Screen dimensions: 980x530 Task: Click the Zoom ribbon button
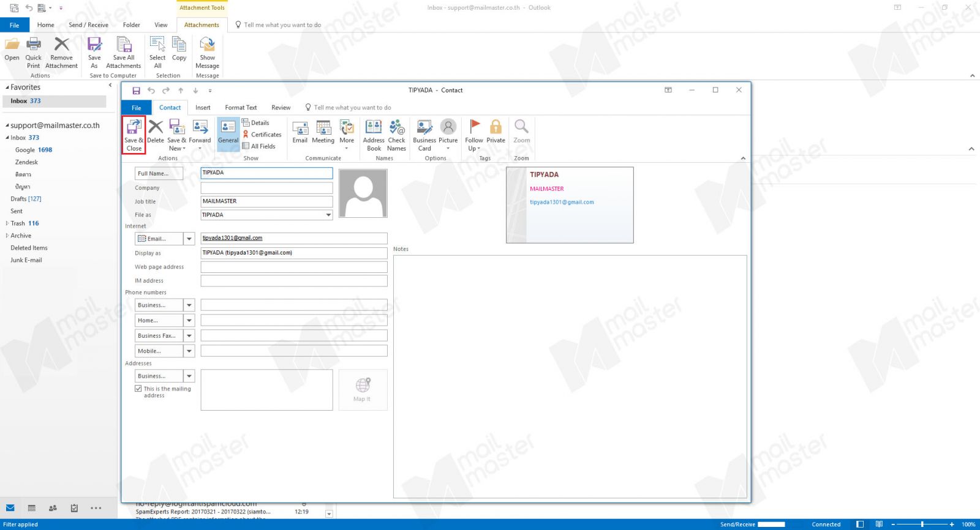521,132
